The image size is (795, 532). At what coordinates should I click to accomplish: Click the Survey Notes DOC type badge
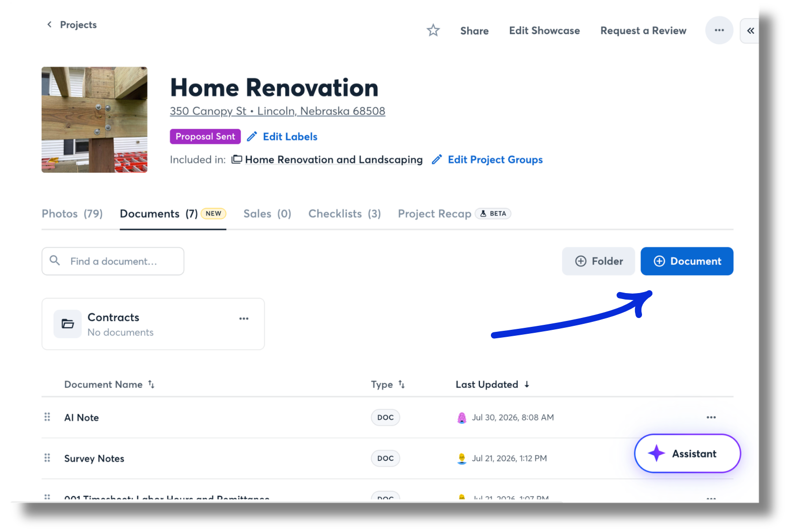[386, 458]
